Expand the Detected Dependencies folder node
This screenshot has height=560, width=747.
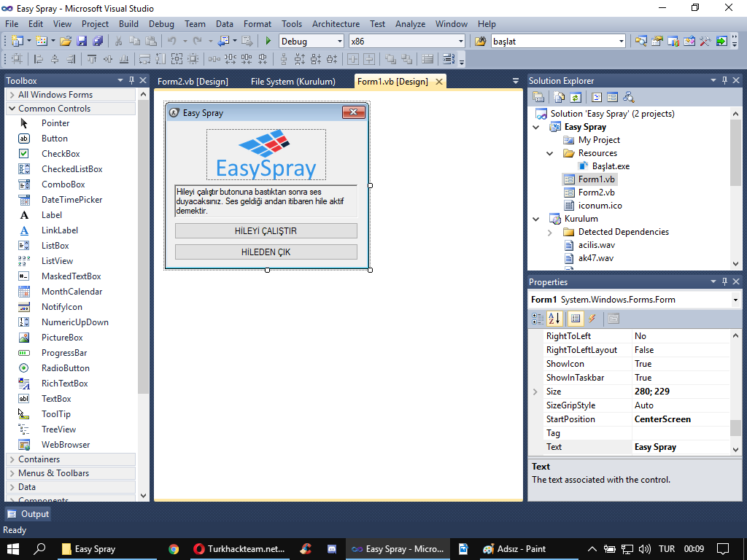click(x=550, y=233)
